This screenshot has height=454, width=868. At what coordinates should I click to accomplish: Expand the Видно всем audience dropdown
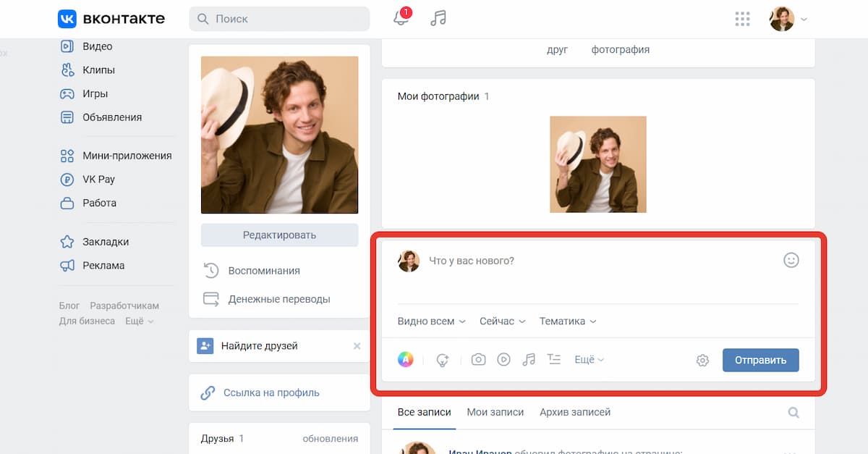pyautogui.click(x=431, y=321)
